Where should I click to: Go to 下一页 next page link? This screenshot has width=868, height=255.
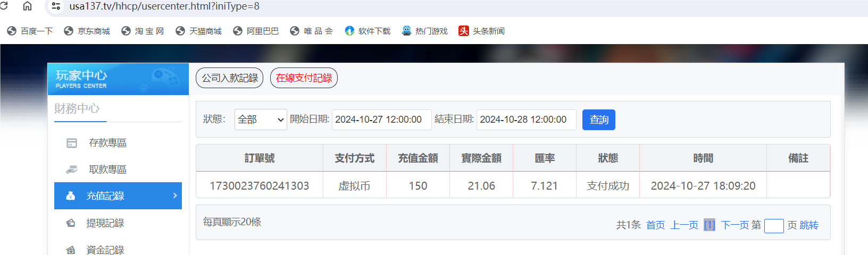[x=735, y=225]
